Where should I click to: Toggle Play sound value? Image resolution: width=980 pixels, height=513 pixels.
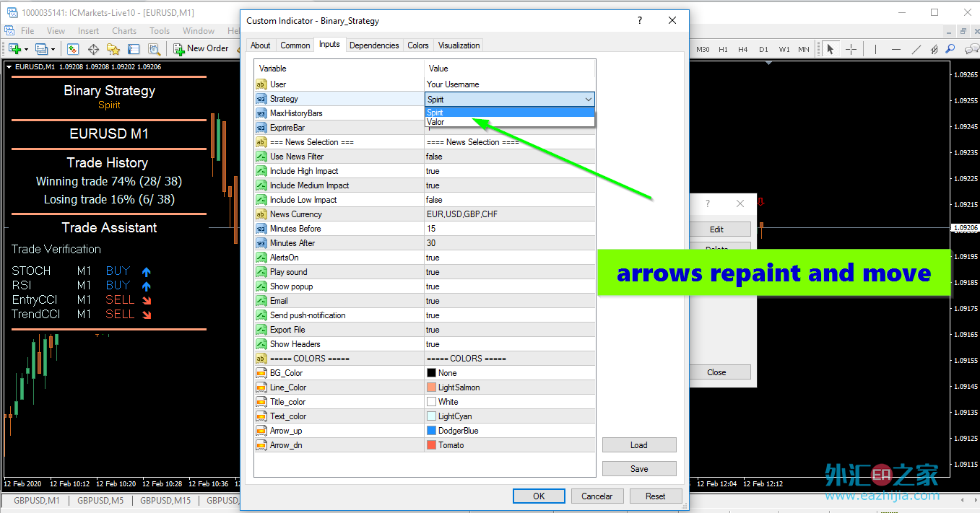coord(510,272)
